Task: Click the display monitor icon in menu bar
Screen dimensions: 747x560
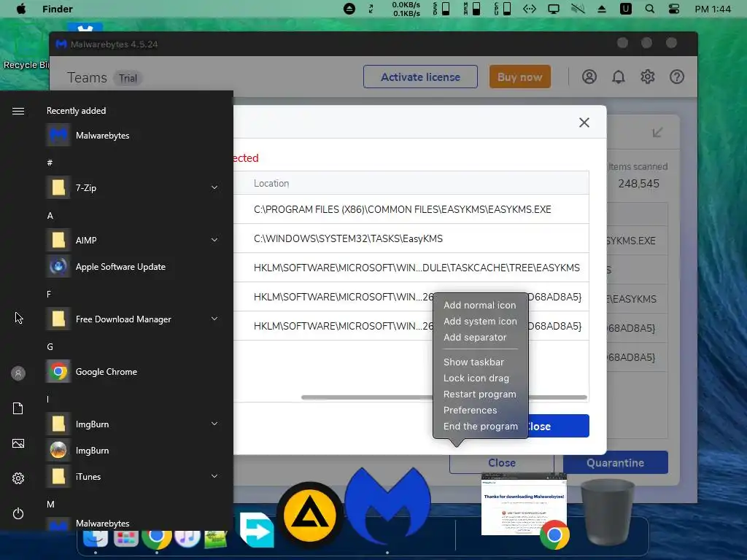Action: (x=554, y=9)
